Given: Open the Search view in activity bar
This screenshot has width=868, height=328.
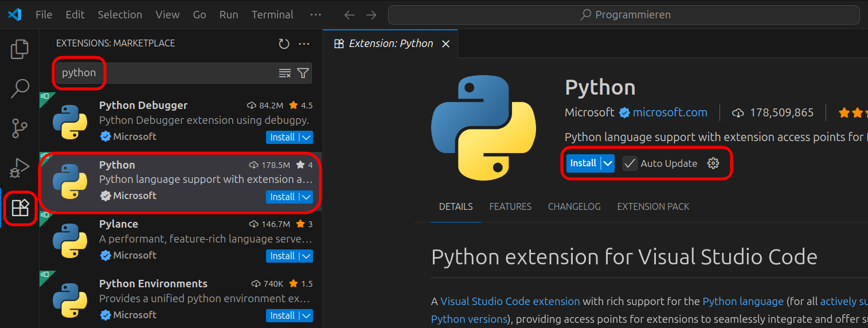Looking at the screenshot, I should (x=19, y=89).
